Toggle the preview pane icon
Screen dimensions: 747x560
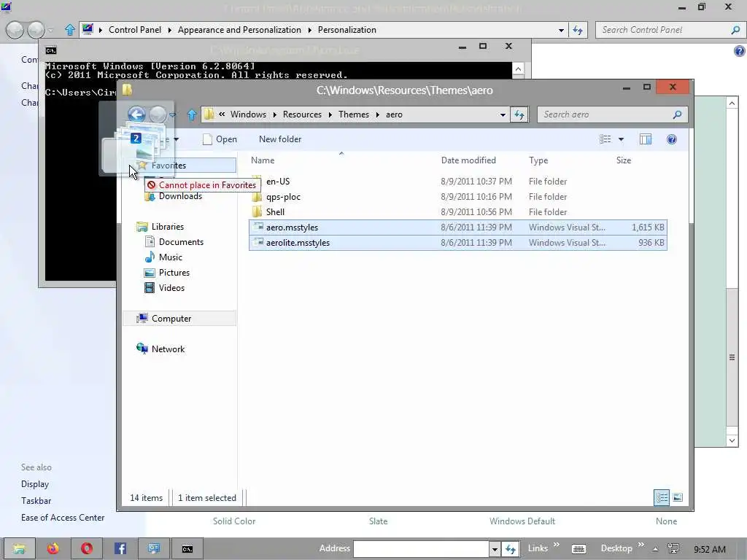(x=646, y=139)
